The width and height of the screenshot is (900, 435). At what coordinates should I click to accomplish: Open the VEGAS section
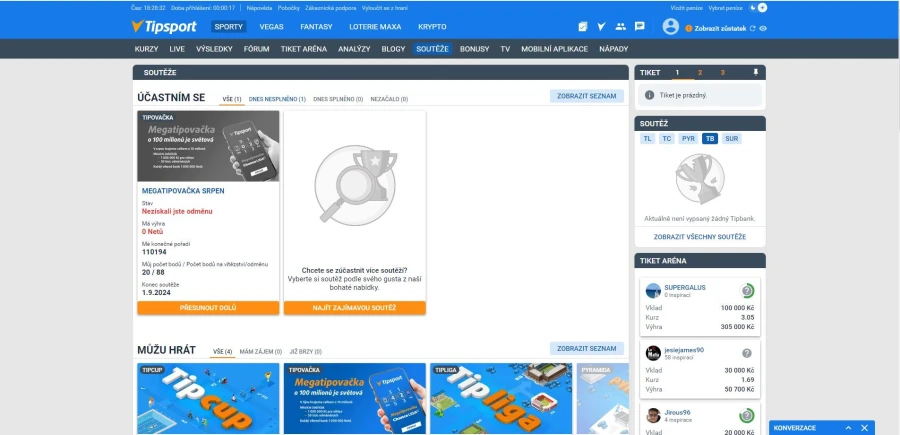tap(271, 26)
